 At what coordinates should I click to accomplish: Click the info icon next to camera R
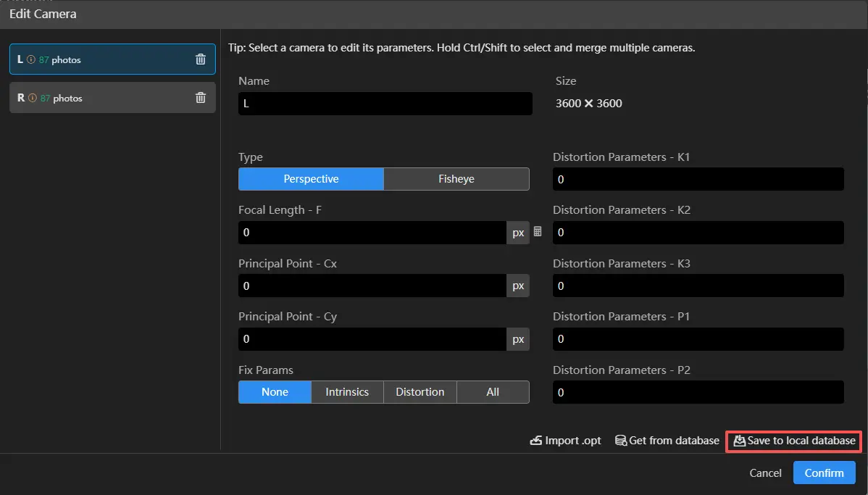(33, 98)
